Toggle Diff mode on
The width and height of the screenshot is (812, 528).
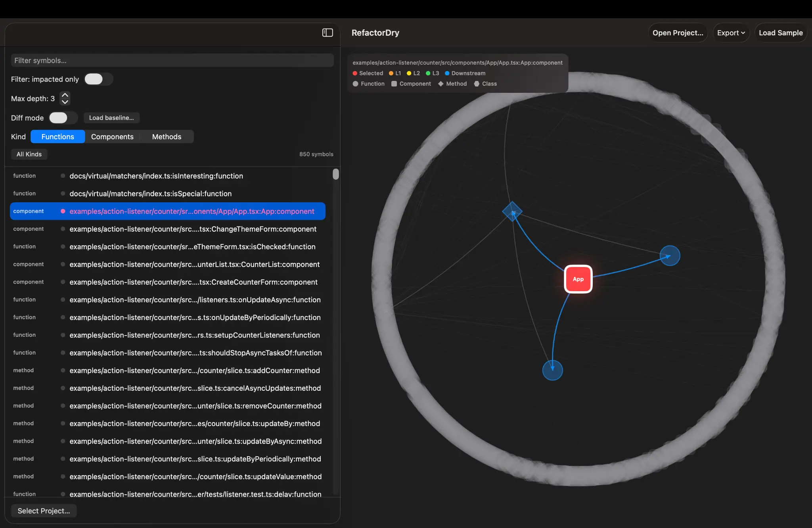click(x=62, y=118)
